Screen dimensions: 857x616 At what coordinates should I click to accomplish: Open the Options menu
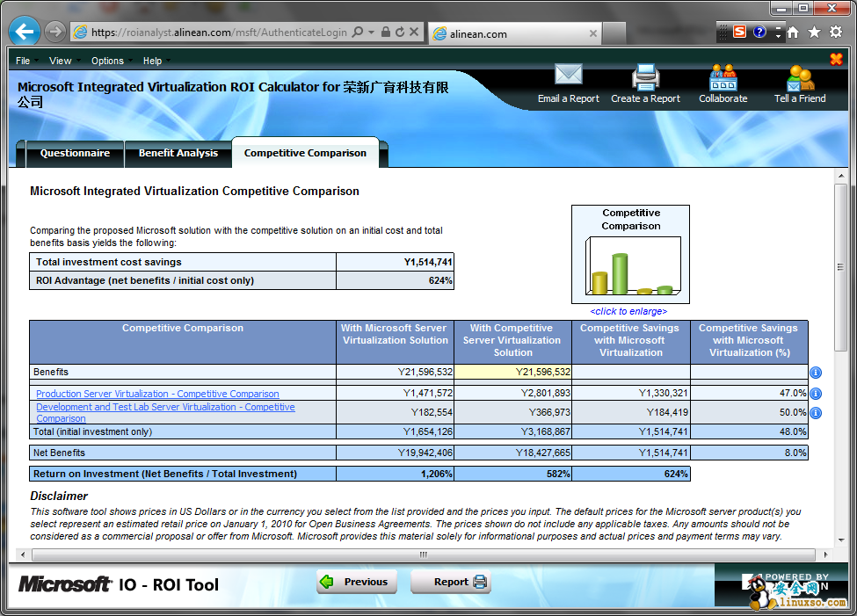(x=107, y=61)
